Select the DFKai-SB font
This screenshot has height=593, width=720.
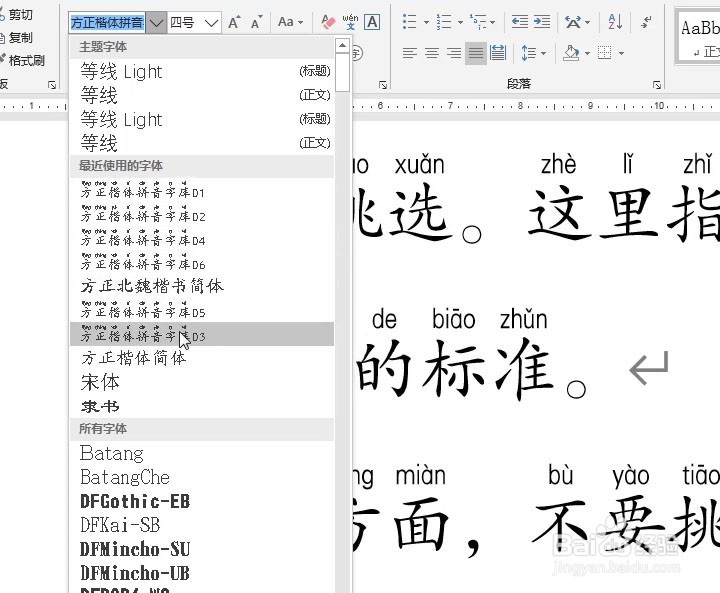tap(202, 525)
